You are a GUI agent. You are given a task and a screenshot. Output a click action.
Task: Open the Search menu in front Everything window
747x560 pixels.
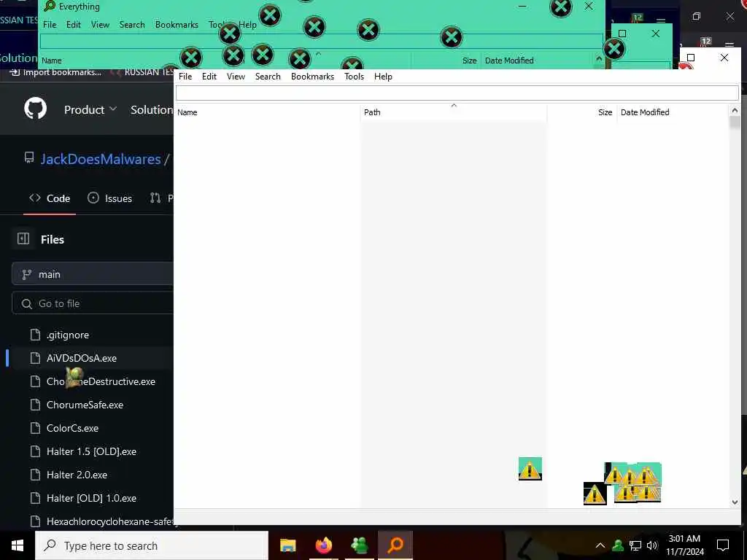click(x=268, y=76)
